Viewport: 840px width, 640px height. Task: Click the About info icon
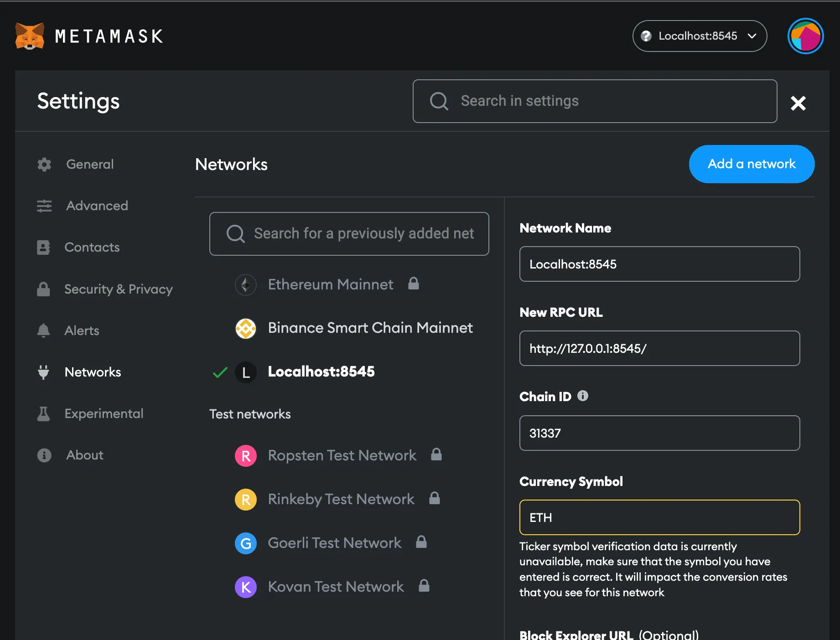click(44, 455)
